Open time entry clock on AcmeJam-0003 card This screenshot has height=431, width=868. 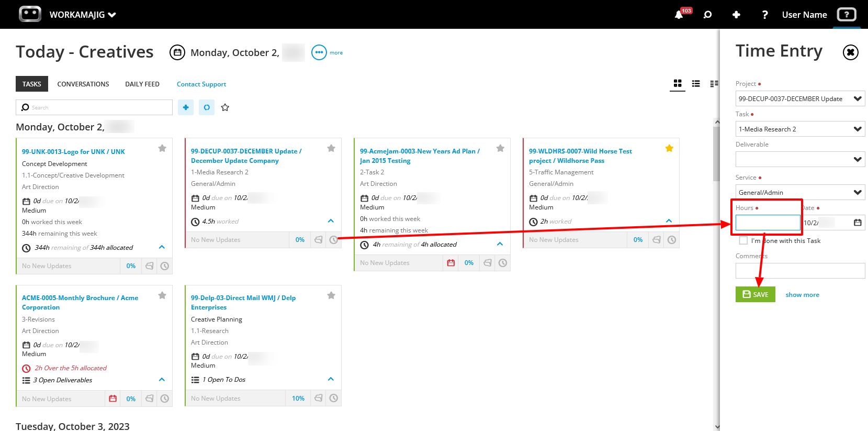pyautogui.click(x=503, y=263)
